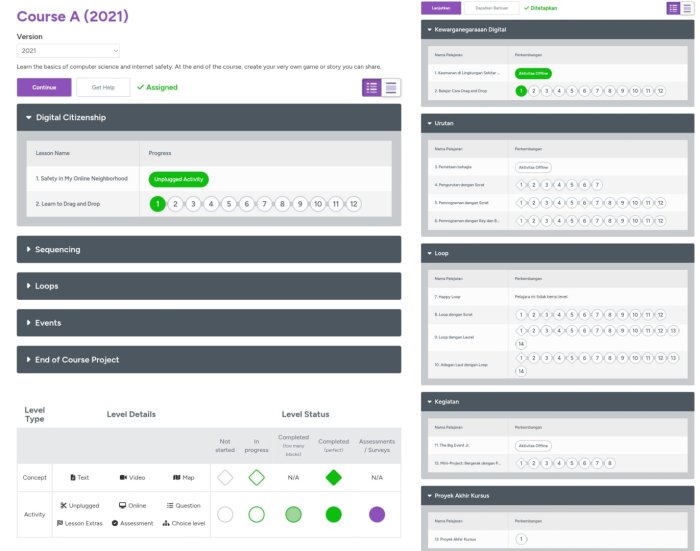Click the purple Continue button
The image size is (700, 551).
(44, 88)
